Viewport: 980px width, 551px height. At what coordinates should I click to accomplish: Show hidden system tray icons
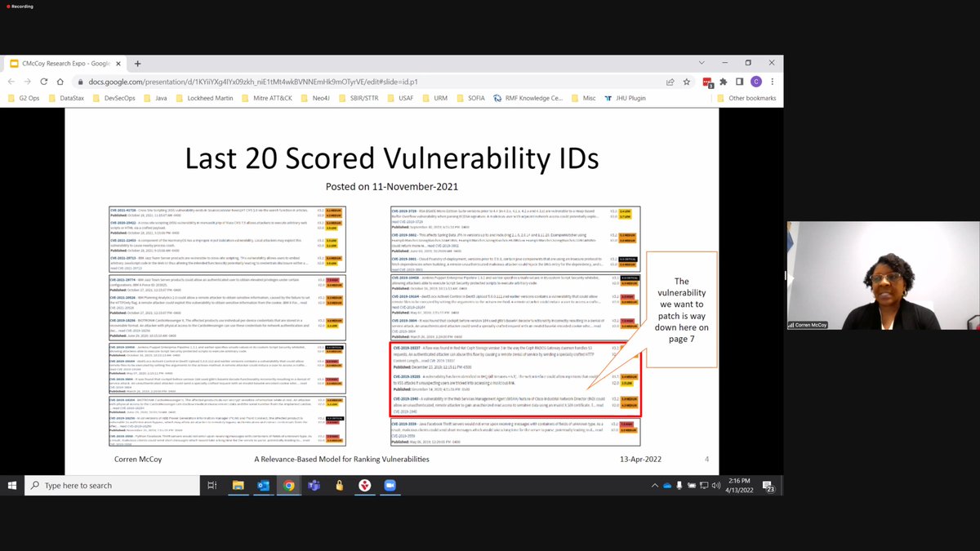(x=655, y=485)
